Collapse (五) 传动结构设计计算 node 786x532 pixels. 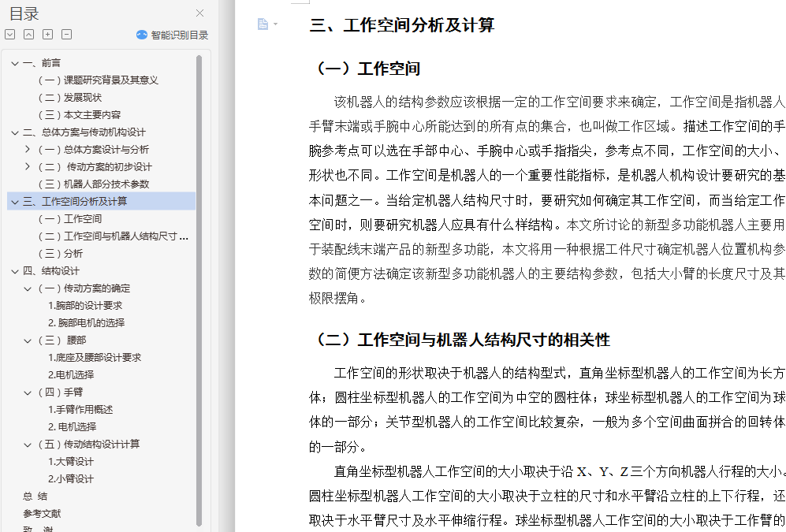click(28, 445)
